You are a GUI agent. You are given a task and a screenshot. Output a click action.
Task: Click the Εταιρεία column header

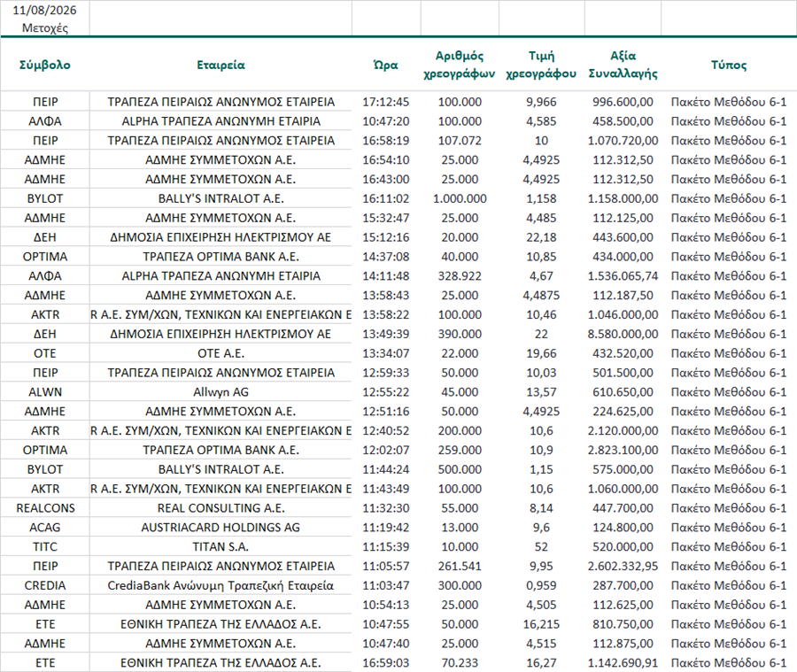pyautogui.click(x=221, y=65)
